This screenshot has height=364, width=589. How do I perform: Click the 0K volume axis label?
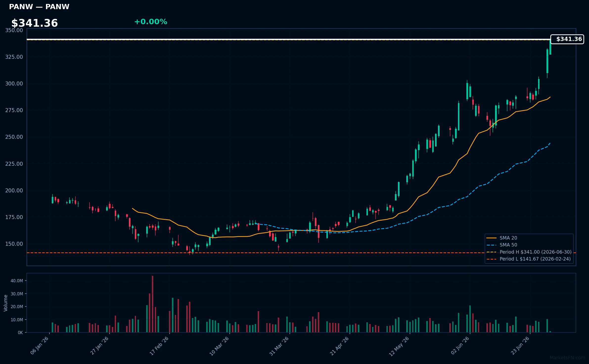(x=20, y=333)
